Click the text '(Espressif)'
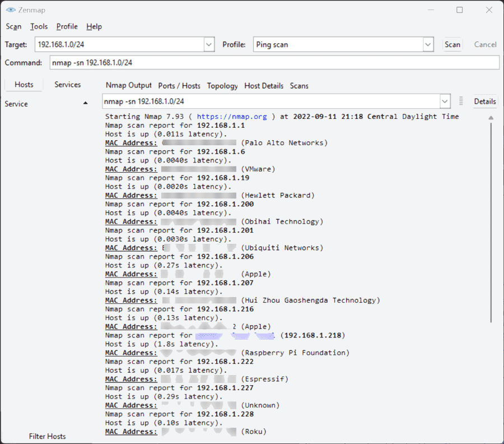Screen dimensions: 504x444 click(x=265, y=380)
